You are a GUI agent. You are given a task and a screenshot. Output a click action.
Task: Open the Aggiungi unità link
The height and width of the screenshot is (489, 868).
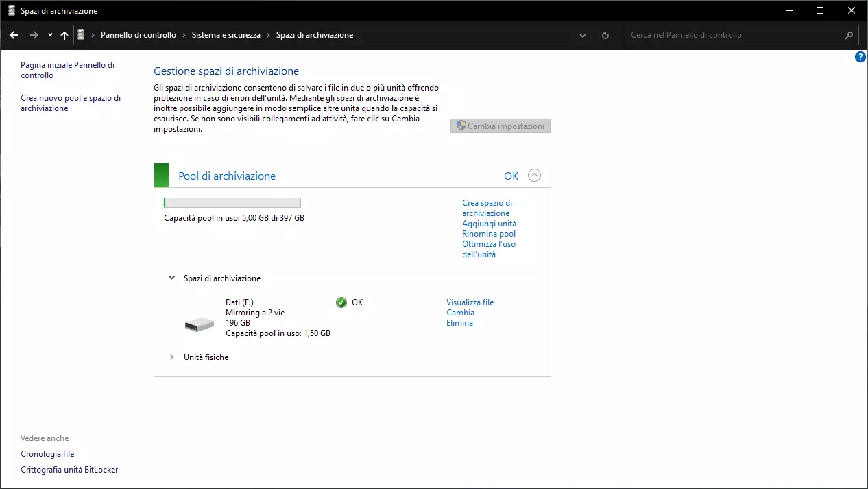(x=489, y=224)
